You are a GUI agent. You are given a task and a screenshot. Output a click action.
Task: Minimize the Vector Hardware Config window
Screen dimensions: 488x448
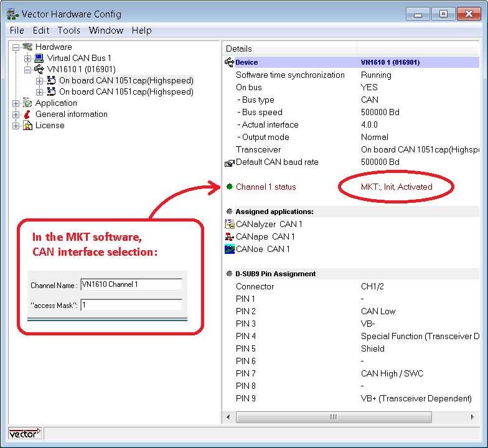point(418,14)
